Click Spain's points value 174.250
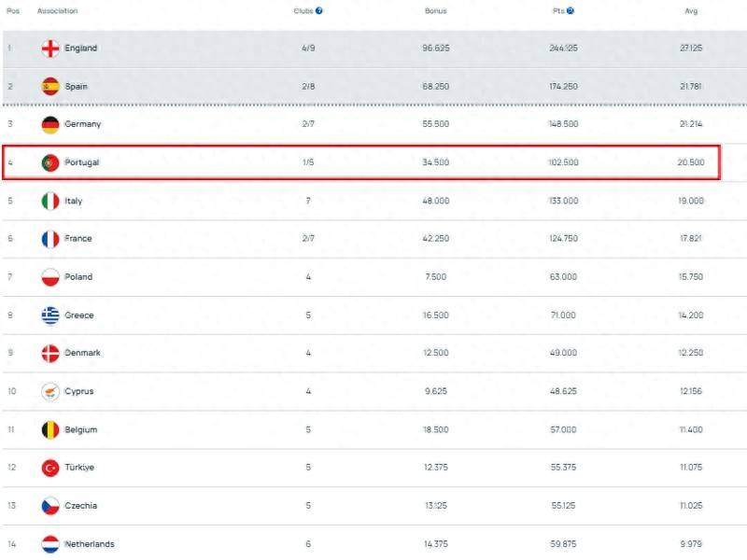Image resolution: width=747 pixels, height=560 pixels. coord(564,86)
